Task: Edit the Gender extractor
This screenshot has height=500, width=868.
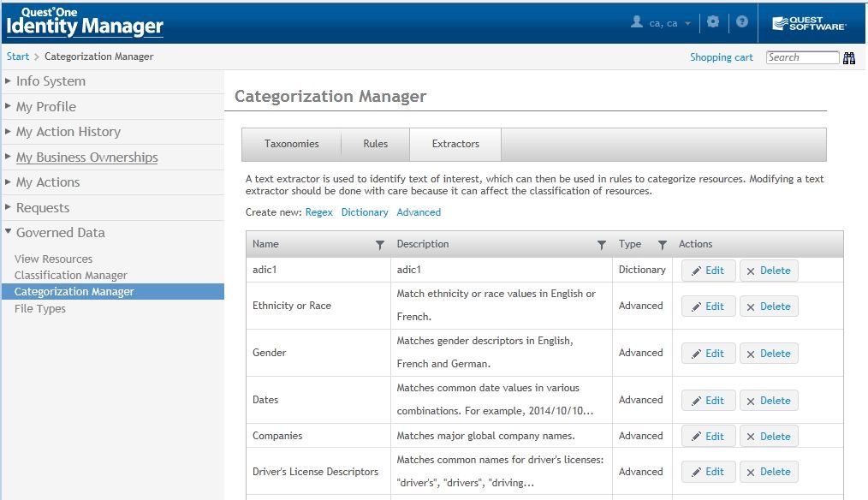Action: (x=708, y=353)
